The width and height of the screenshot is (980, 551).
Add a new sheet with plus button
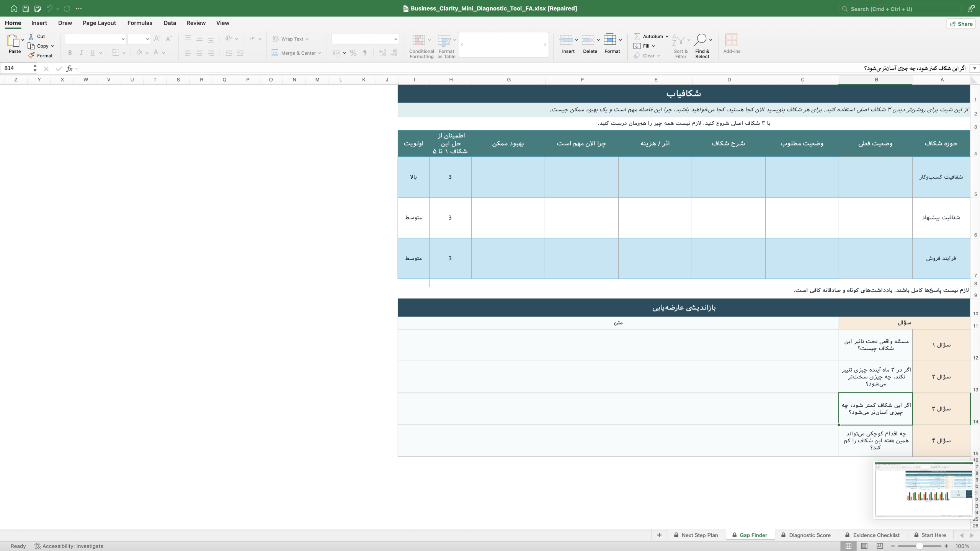[659, 535]
